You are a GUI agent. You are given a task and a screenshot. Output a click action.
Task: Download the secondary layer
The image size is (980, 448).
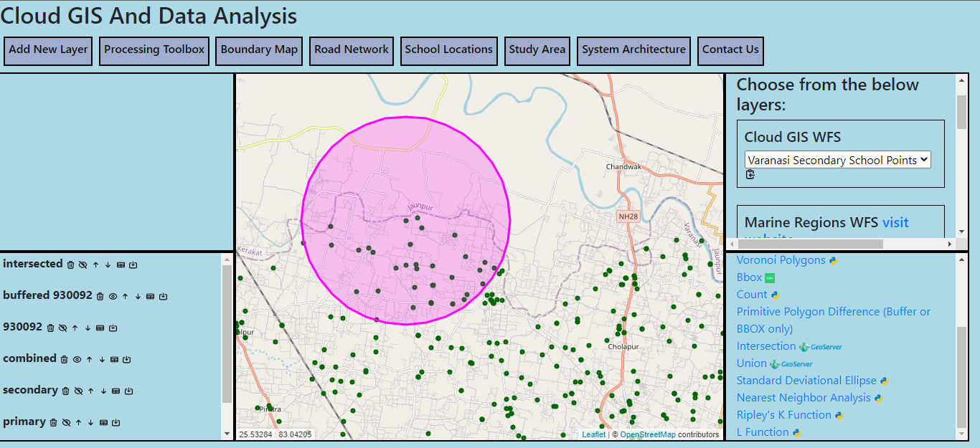pos(129,391)
